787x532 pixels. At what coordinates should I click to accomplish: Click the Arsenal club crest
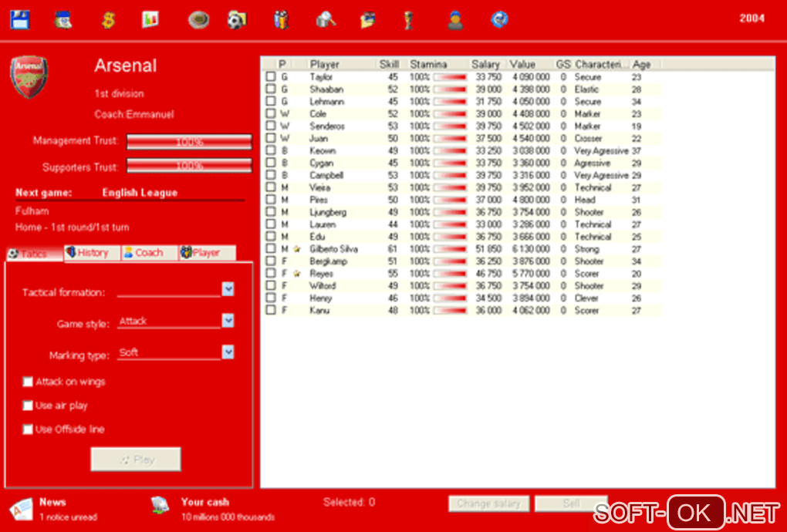point(29,77)
